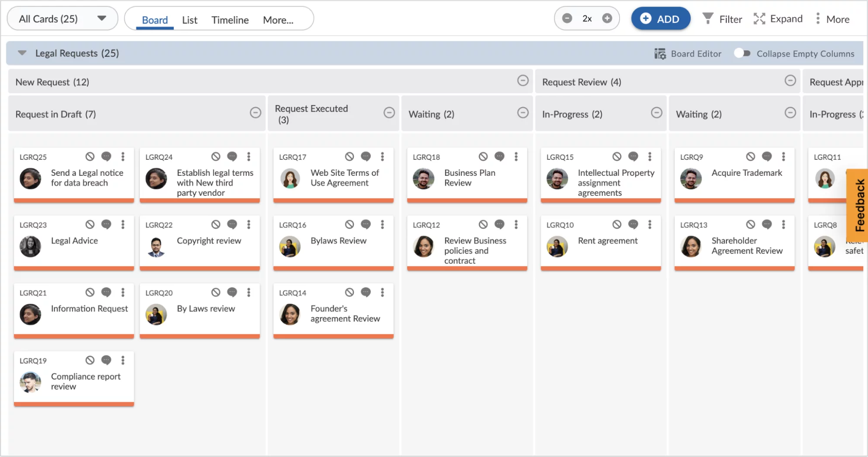Open comments on card LGRQ13
The width and height of the screenshot is (868, 457).
coord(767,224)
